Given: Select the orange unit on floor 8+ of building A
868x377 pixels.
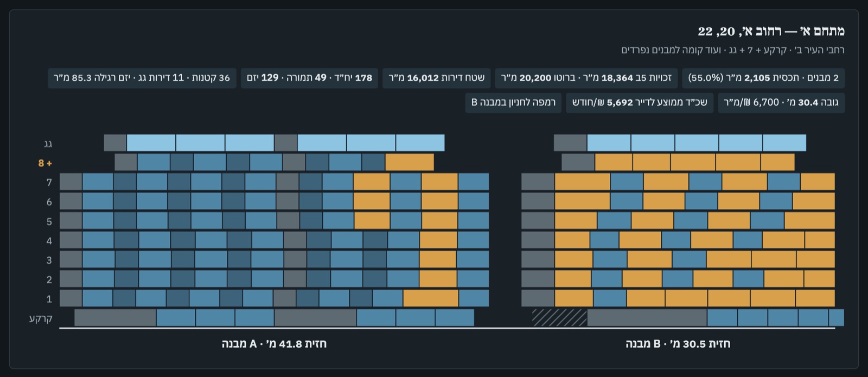Looking at the screenshot, I should 410,162.
